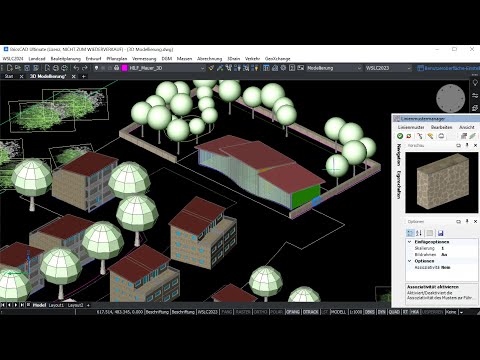The image size is (480, 360).
Task: Open the Pflanzplan menu
Action: tap(117, 59)
